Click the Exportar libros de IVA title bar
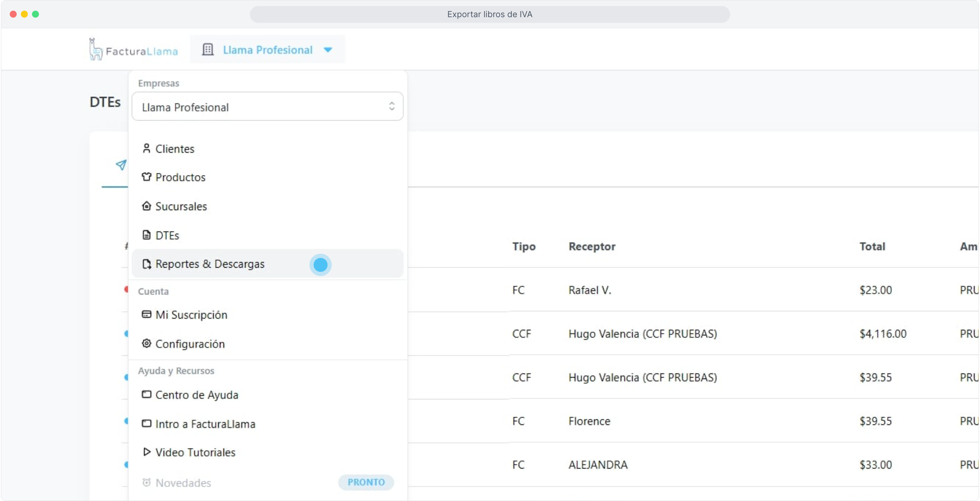The height and width of the screenshot is (501, 980). click(x=490, y=14)
